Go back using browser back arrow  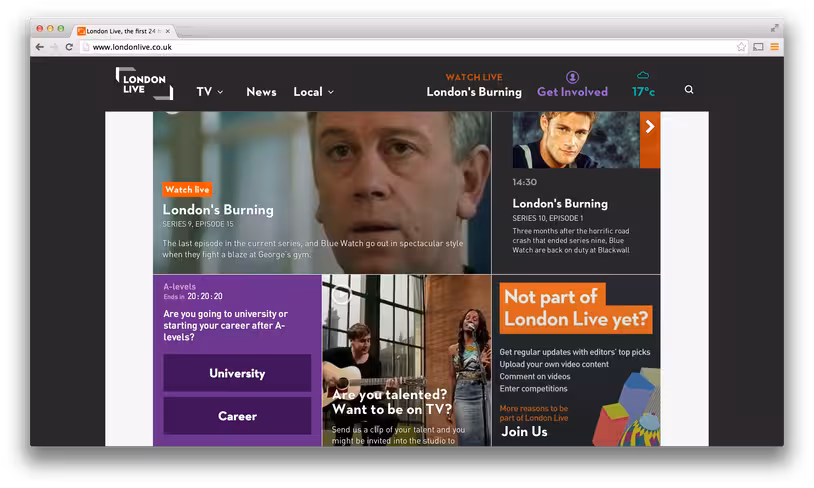click(40, 47)
